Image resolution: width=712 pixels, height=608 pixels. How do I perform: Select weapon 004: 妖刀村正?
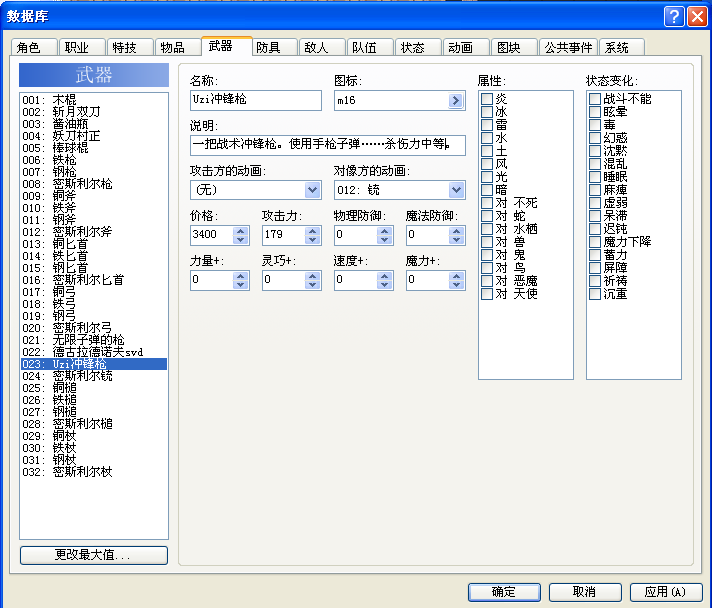click(94, 136)
